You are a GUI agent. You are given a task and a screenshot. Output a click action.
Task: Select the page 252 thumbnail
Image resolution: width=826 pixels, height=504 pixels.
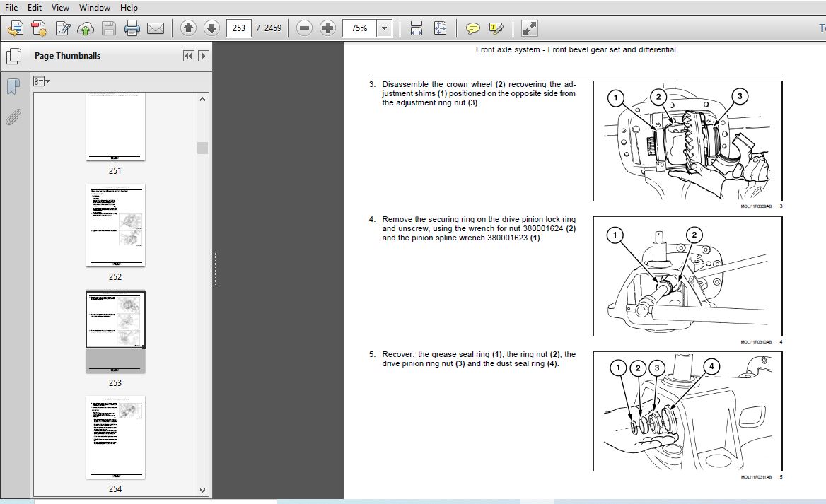(115, 225)
